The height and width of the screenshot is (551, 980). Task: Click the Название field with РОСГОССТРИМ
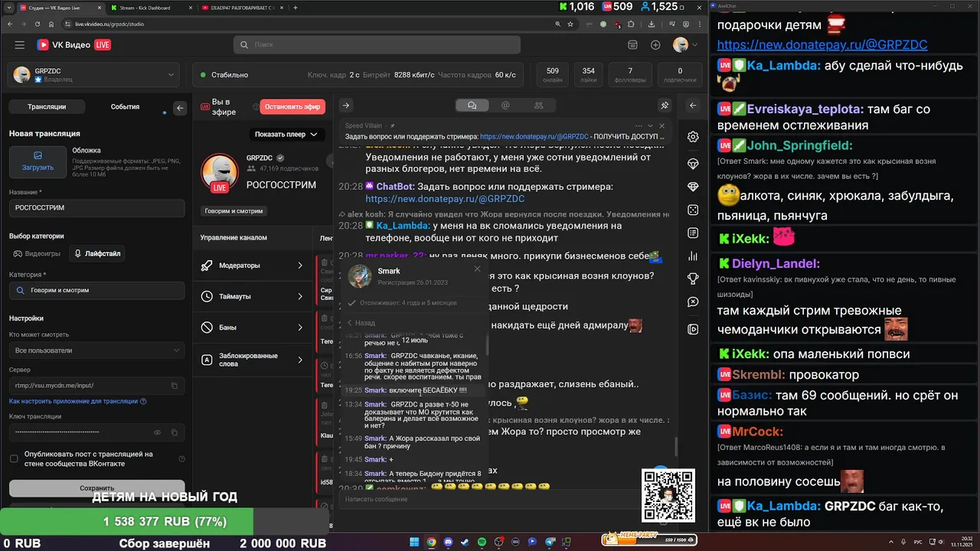click(x=96, y=208)
